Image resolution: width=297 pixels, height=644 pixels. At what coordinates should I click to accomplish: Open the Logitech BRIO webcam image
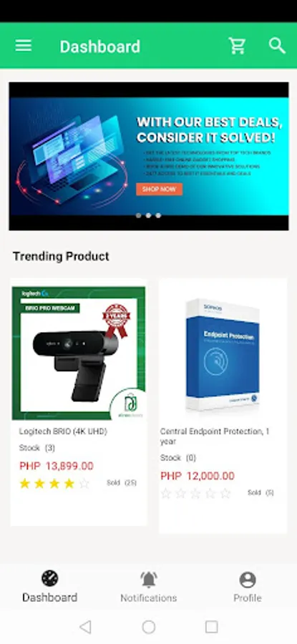coord(79,353)
